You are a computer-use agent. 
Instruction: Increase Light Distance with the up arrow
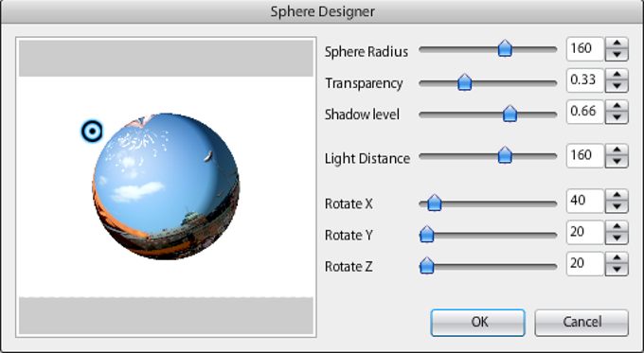coord(617,150)
